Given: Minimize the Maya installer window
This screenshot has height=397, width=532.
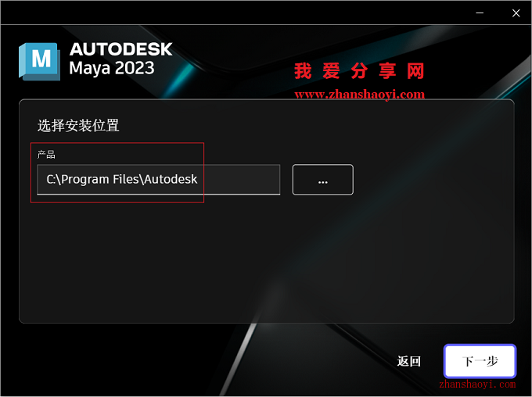Looking at the screenshot, I should tap(480, 13).
